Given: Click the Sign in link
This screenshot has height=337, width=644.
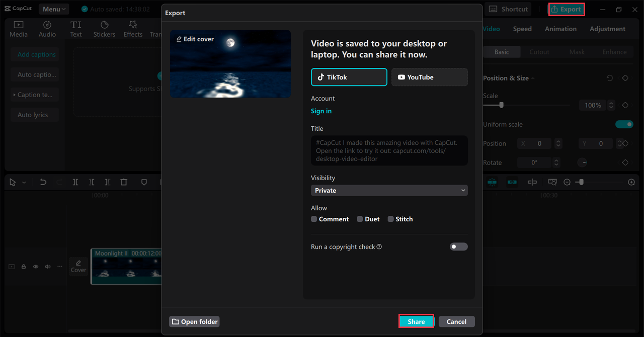Looking at the screenshot, I should pos(321,111).
